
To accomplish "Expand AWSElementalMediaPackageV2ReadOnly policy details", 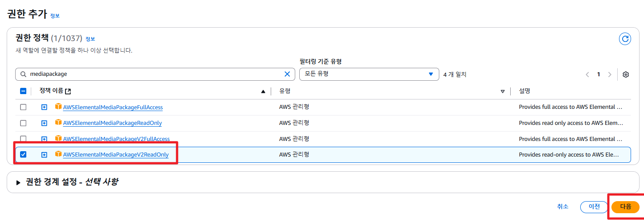I will click(x=44, y=155).
